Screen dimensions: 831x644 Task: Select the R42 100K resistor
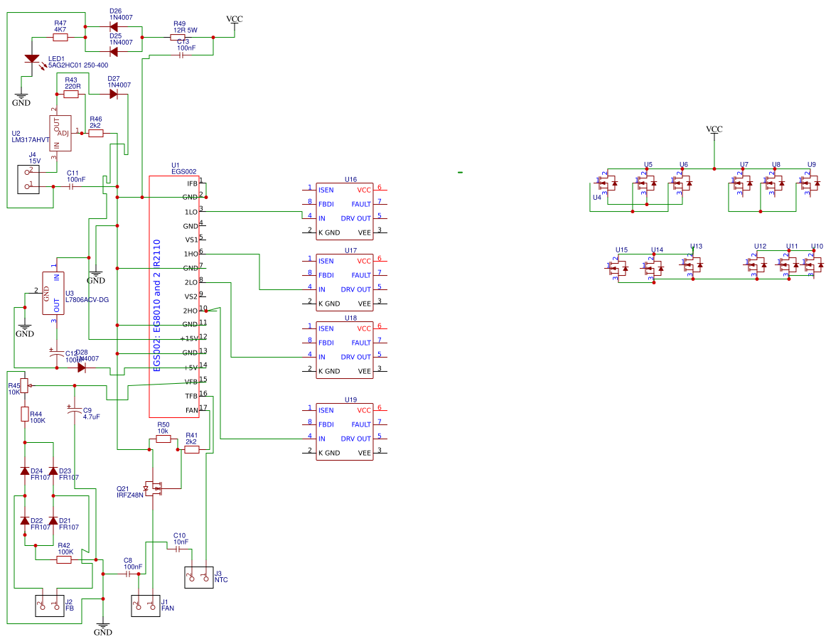[64, 559]
